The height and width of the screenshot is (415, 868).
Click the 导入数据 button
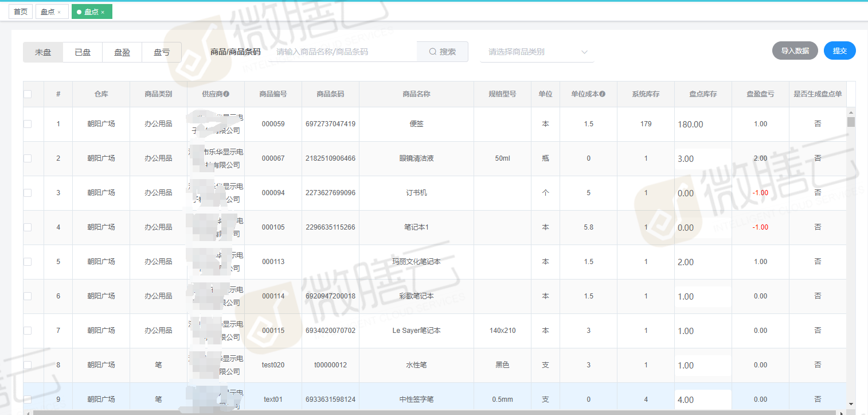pyautogui.click(x=795, y=51)
